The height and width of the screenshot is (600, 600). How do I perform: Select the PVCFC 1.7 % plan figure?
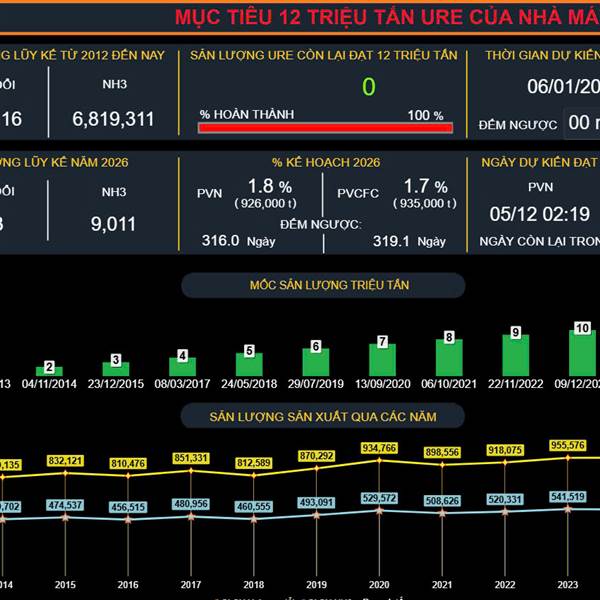[426, 186]
